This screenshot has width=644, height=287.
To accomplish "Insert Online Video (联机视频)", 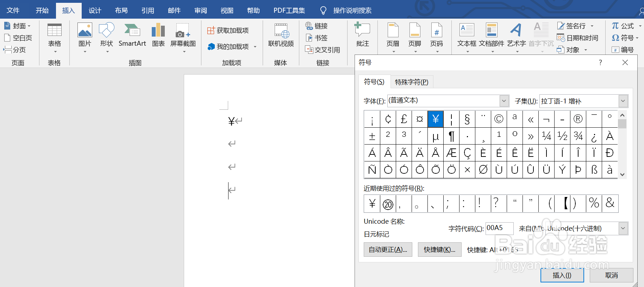I will [281, 35].
